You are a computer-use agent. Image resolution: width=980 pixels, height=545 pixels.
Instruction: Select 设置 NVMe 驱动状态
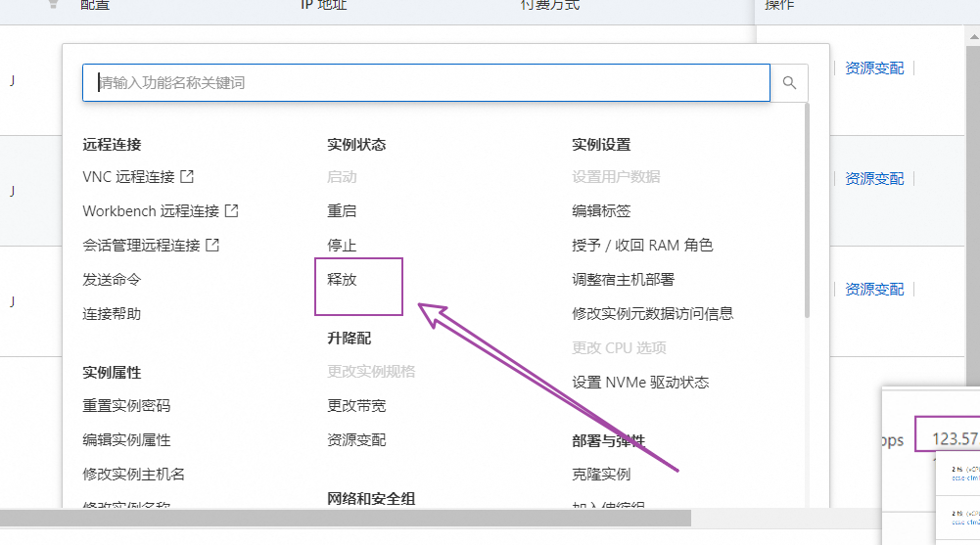(x=640, y=382)
